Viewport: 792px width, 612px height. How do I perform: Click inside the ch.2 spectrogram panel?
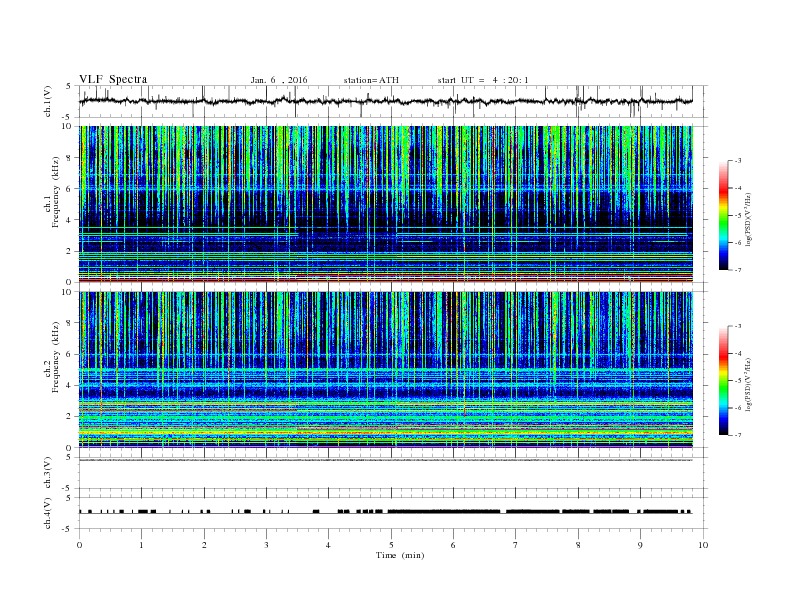pos(386,370)
